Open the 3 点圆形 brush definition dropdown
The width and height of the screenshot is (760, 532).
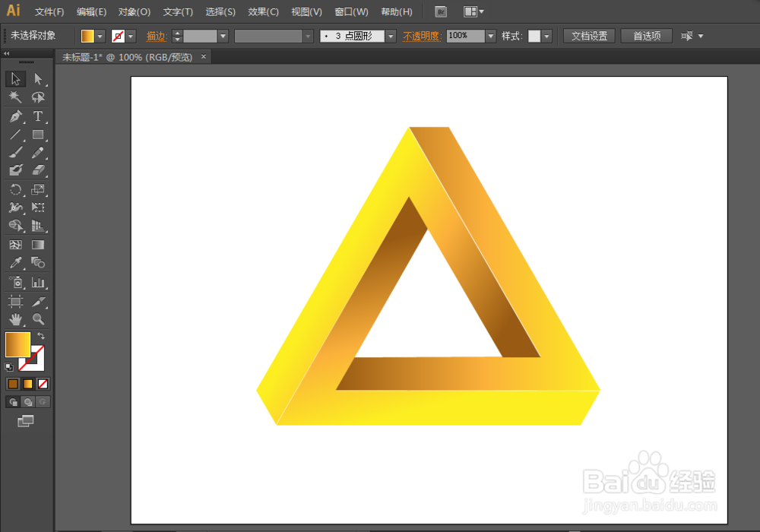click(391, 35)
